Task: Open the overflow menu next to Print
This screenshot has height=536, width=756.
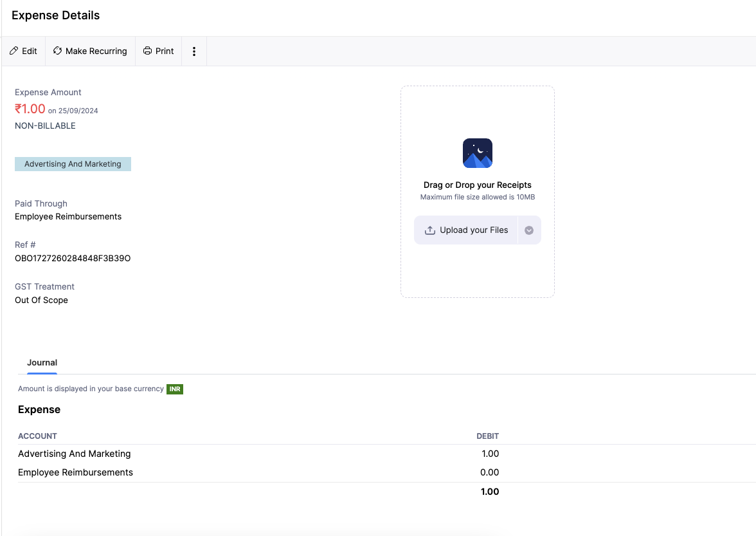Action: pyautogui.click(x=194, y=50)
